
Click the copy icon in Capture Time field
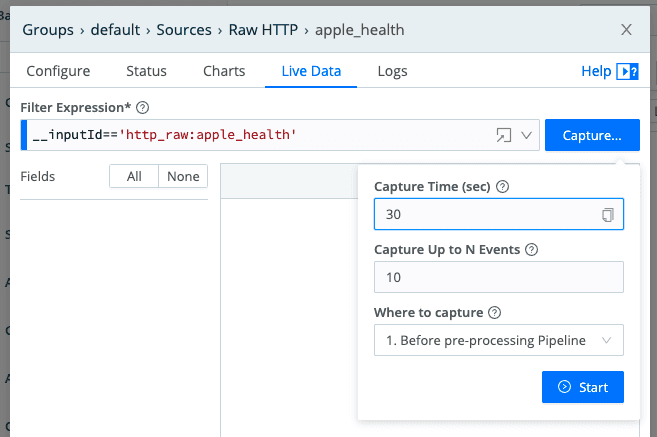point(607,215)
